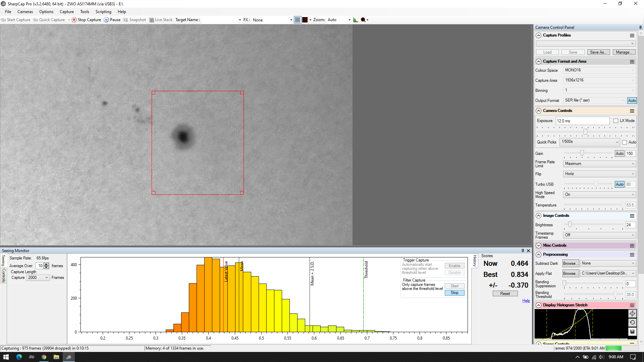Click the Stop Capture toolbar button
This screenshot has height=362, width=644.
(86, 20)
